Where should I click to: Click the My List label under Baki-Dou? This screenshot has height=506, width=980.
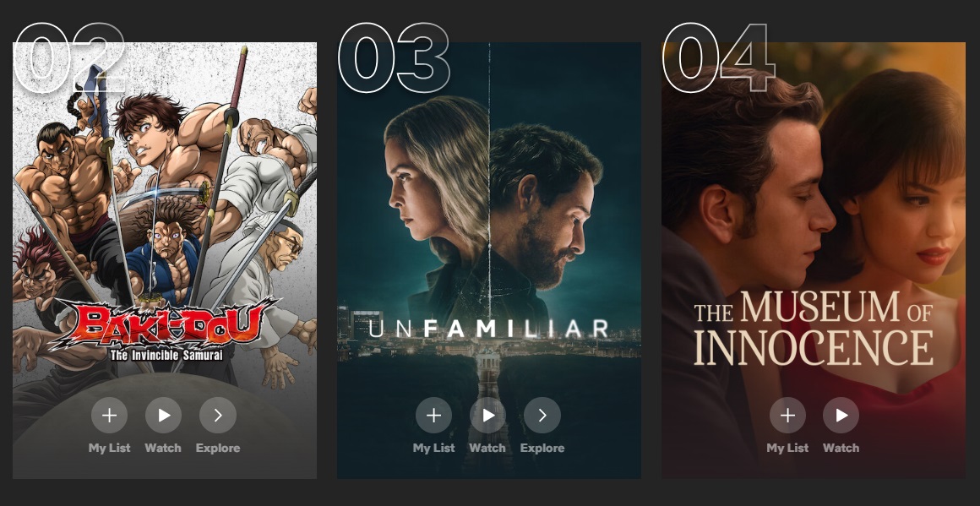point(109,448)
